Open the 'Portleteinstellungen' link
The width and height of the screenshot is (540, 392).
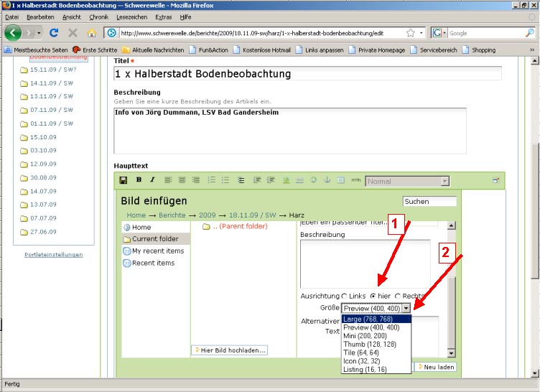pos(54,255)
